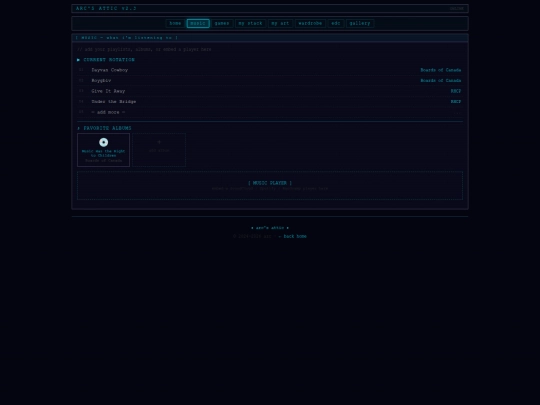Image resolution: width=540 pixels, height=405 pixels.
Task: Click the play triangle beside Current Rotation
Action: point(79,60)
